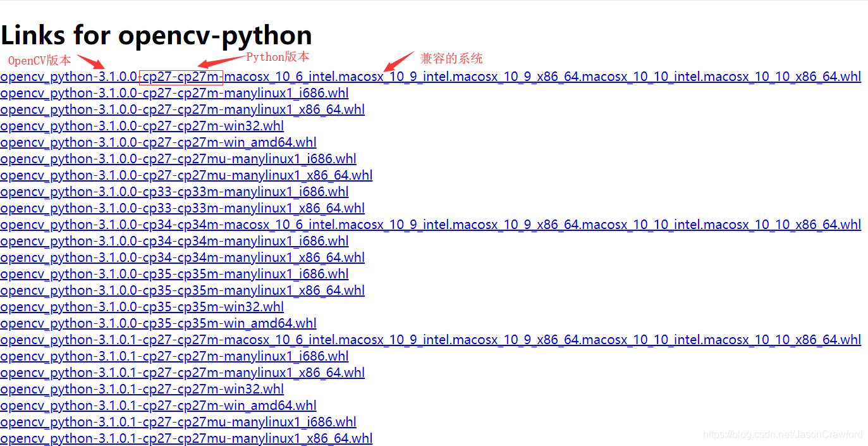The height and width of the screenshot is (446, 868).
Task: Open 3.1.0.1 cp27mu manylinux1_x86_64 wheel
Action: coord(186,438)
